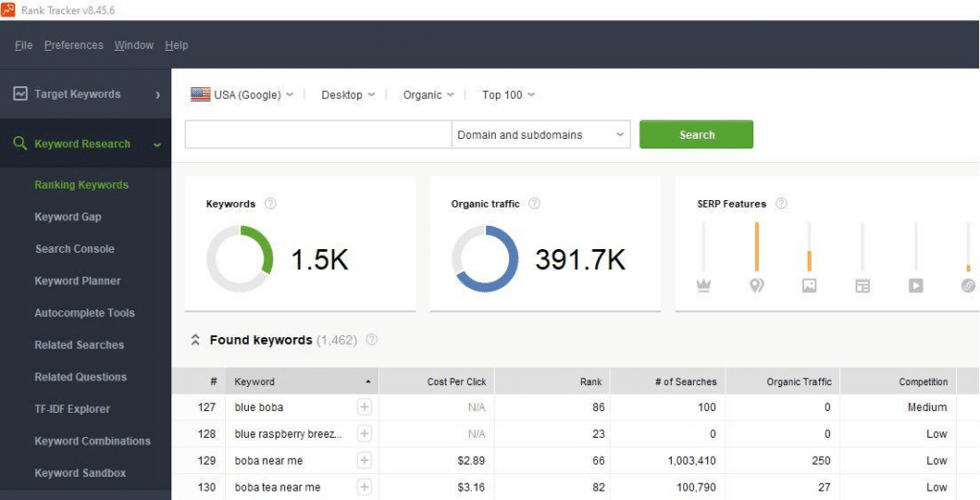Open help icon next to Organic traffic
Viewport: 980px width, 500px height.
(534, 203)
